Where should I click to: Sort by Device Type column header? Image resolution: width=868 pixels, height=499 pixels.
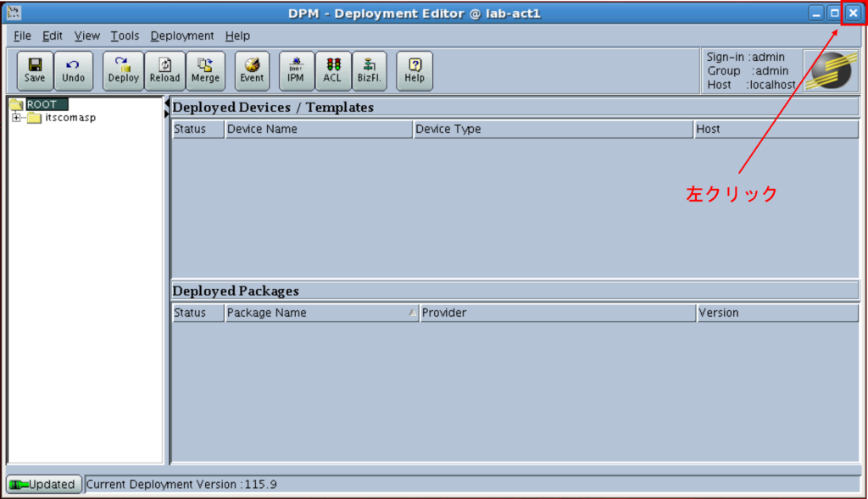[x=553, y=129]
